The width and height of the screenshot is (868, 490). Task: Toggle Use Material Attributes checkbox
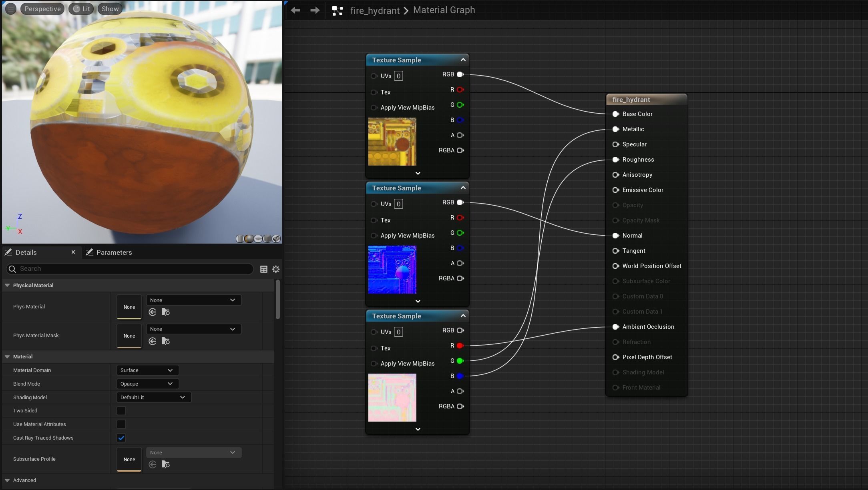[x=121, y=424]
